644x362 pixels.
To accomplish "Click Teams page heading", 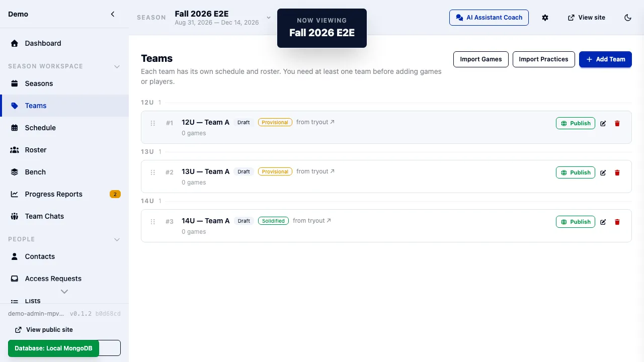I will [x=157, y=58].
